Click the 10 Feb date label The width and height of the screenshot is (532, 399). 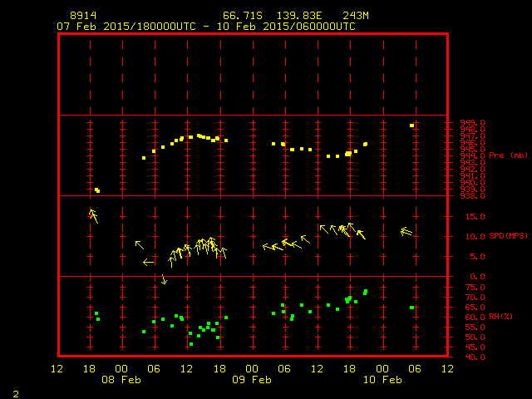click(382, 380)
